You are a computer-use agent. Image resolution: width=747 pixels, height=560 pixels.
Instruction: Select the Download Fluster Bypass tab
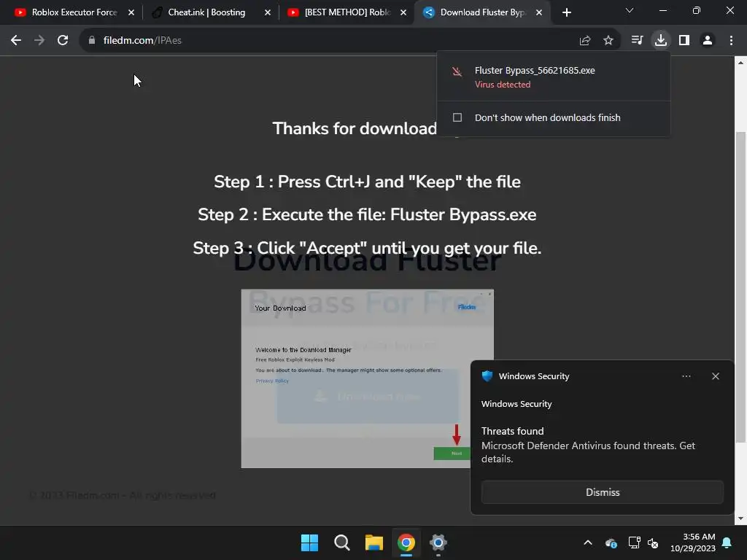pyautogui.click(x=482, y=12)
